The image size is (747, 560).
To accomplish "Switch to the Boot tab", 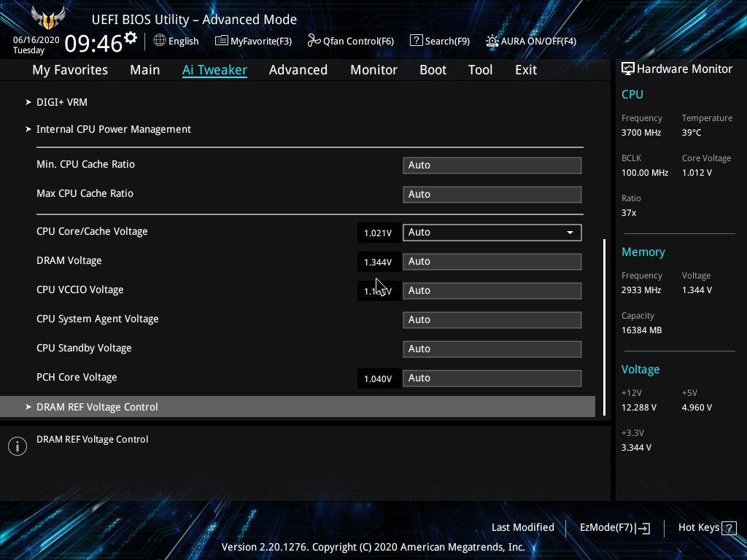I will coord(433,69).
